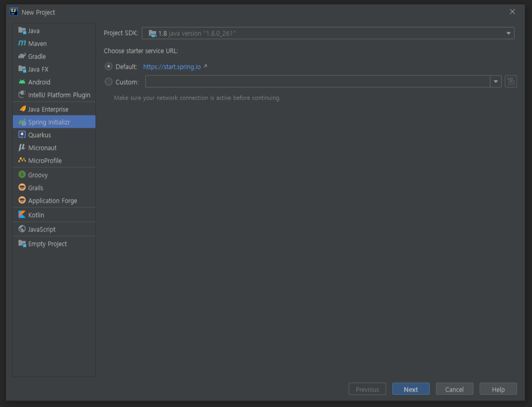The width and height of the screenshot is (532, 407).
Task: Click the Java Enterprise flame icon
Action: tap(23, 109)
